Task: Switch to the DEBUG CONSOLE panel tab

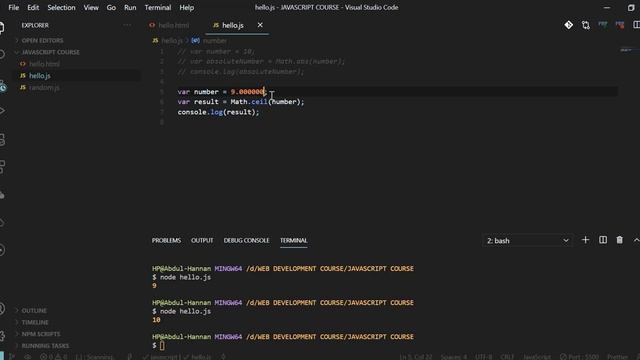Action: [x=246, y=240]
